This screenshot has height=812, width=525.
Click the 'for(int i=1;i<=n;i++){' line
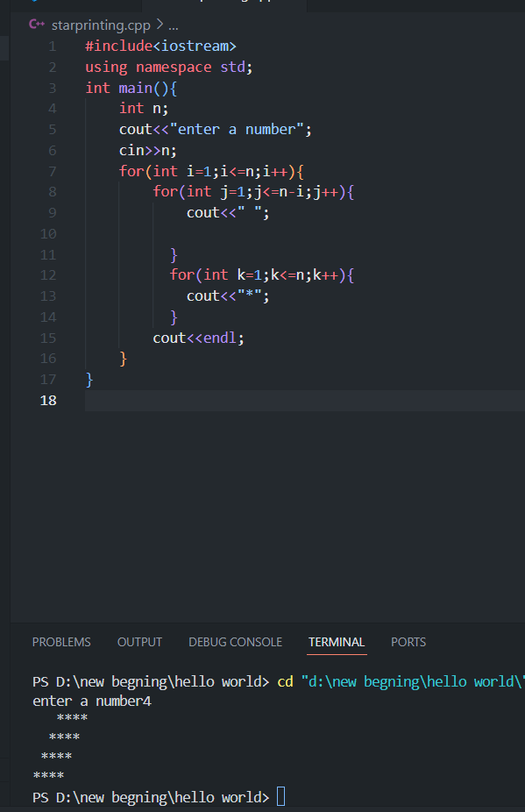tap(211, 171)
